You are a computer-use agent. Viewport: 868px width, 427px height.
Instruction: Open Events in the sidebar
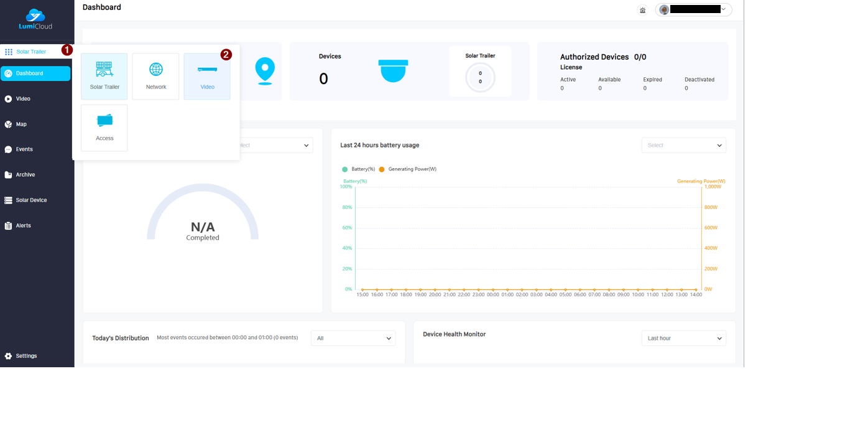pos(24,149)
